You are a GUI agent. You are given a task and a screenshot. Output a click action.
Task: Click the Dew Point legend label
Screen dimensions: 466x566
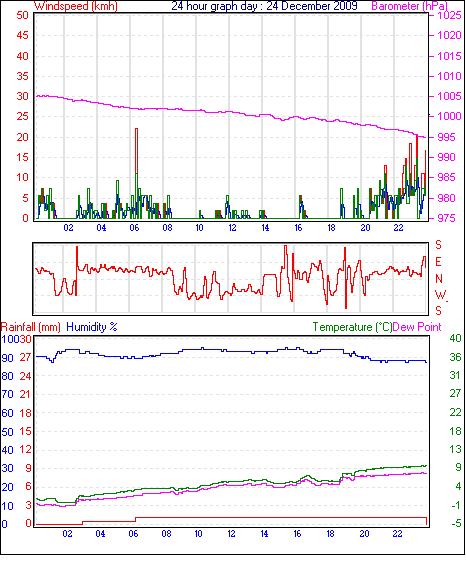tap(417, 327)
